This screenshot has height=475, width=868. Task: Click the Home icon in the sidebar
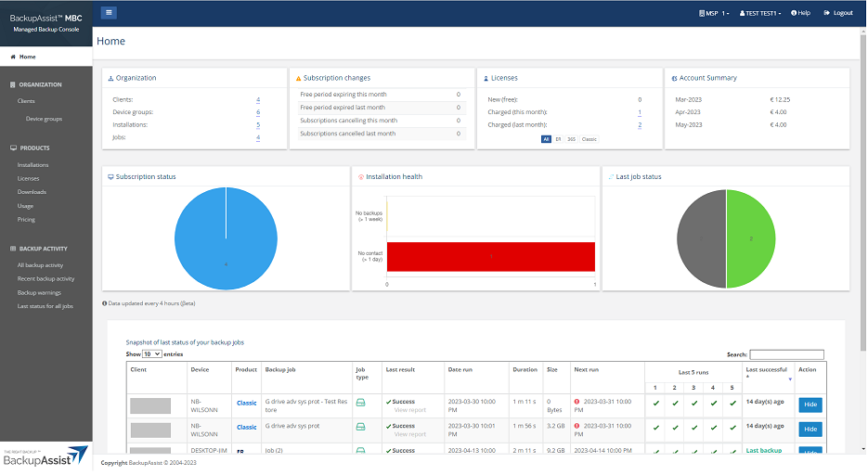pos(13,57)
